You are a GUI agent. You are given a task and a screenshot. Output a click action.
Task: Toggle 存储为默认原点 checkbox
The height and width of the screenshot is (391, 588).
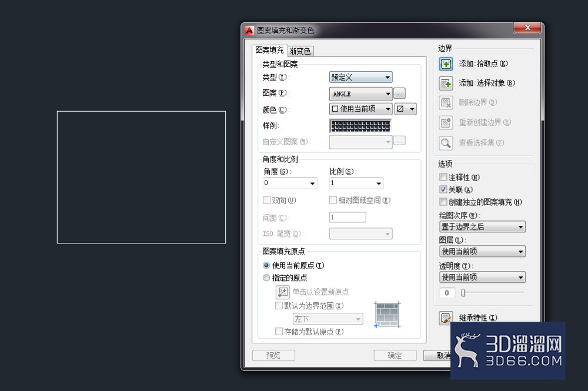279,332
